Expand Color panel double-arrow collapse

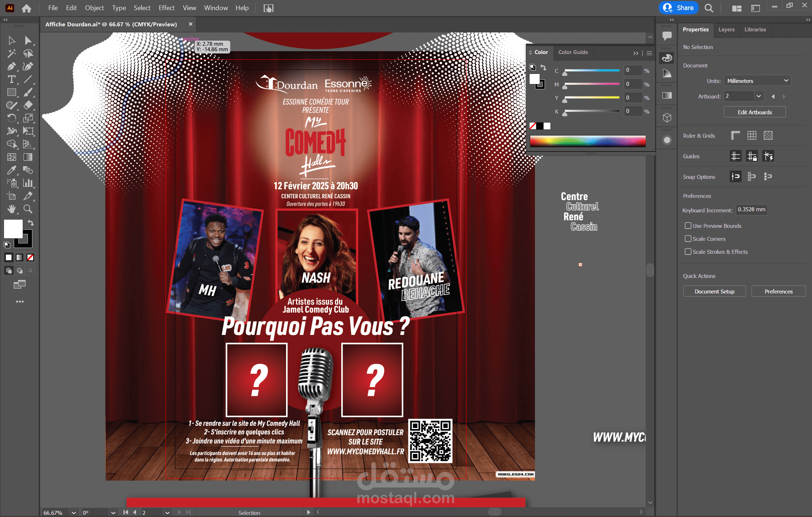click(x=636, y=53)
